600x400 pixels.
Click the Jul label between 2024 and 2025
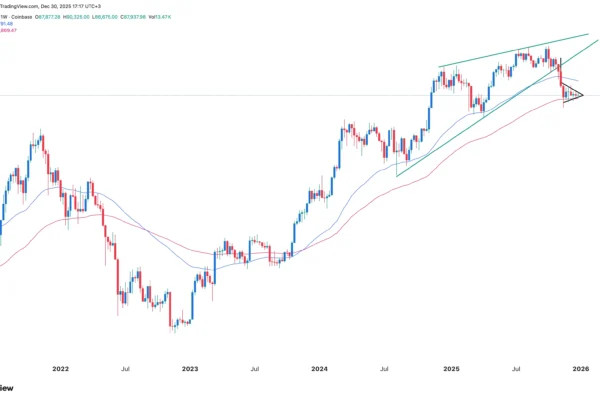coord(384,368)
